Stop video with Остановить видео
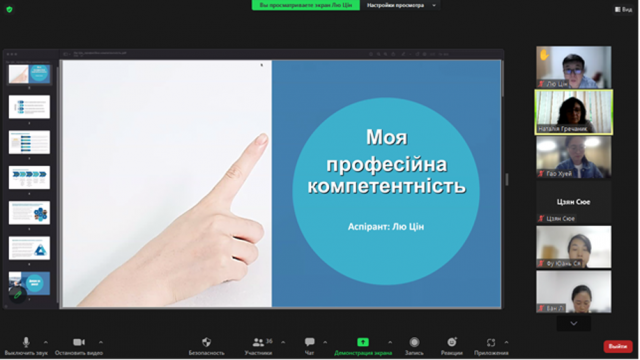 tap(79, 347)
